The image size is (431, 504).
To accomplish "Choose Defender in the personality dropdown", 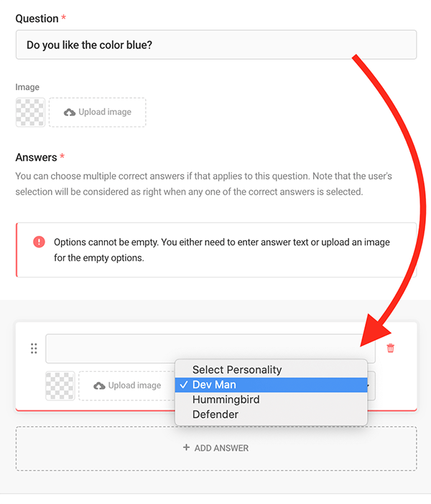I will [x=215, y=415].
